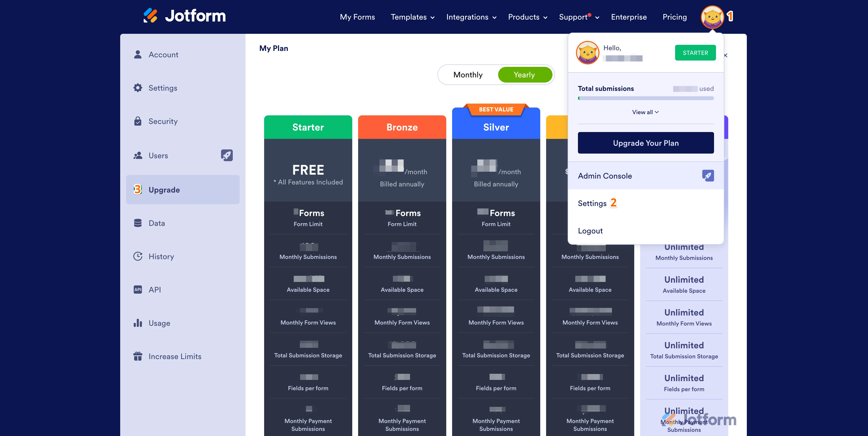Click the Settings gear icon in sidebar
This screenshot has width=868, height=436.
[x=138, y=88]
